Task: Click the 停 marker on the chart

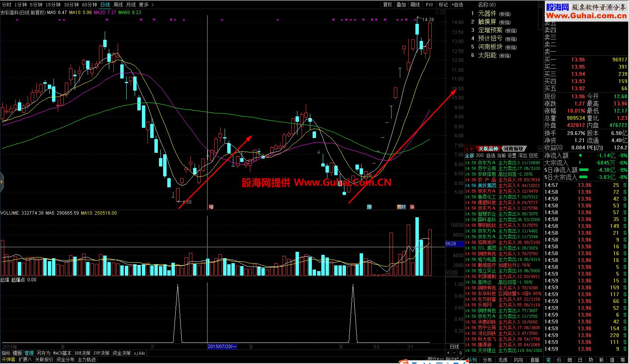Action: point(369,207)
